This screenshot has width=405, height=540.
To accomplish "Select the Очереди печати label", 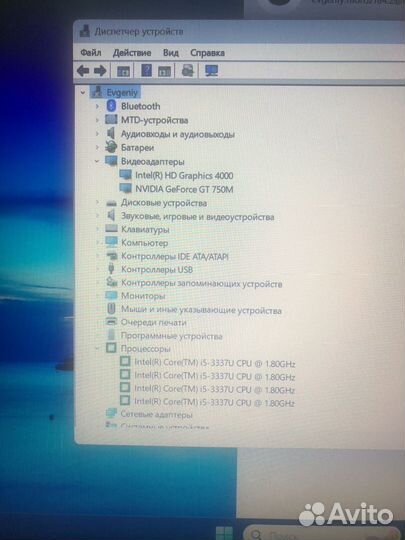I will (x=154, y=322).
